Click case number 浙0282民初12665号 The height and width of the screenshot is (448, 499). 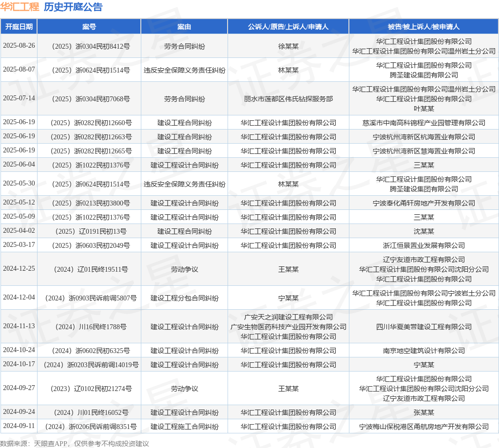(x=91, y=151)
